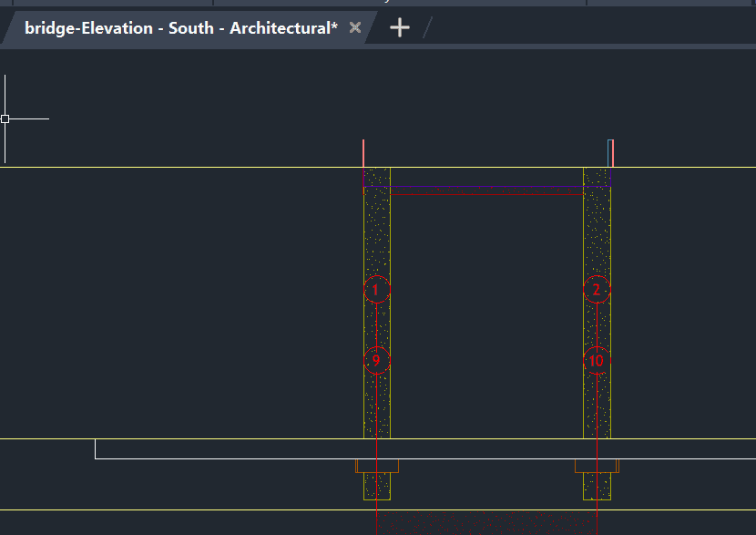Viewport: 756px width, 535px height.
Task: Click the crosshair pickbox square
Action: [x=5, y=118]
